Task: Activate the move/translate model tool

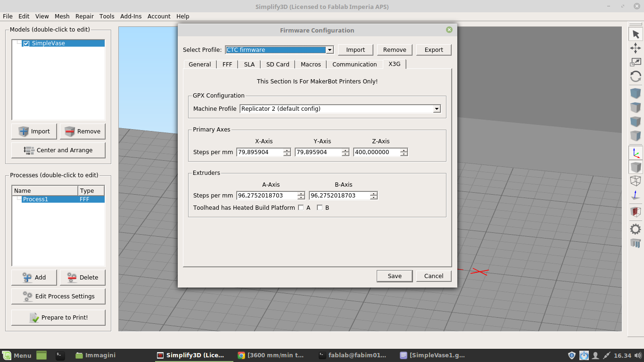Action: tap(636, 48)
